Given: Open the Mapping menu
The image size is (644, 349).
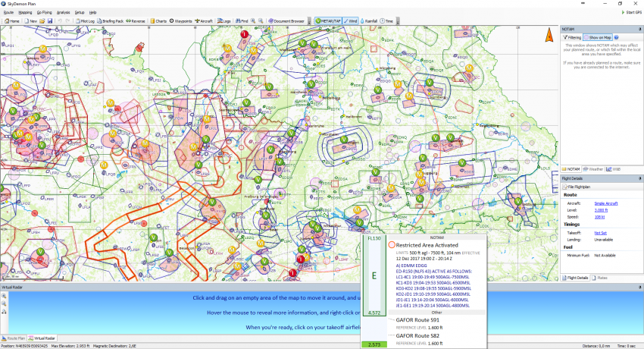Looking at the screenshot, I should click(x=25, y=12).
